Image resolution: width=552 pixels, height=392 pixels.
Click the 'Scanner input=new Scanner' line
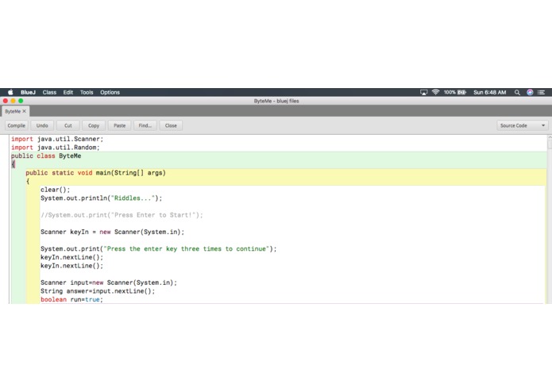(109, 282)
